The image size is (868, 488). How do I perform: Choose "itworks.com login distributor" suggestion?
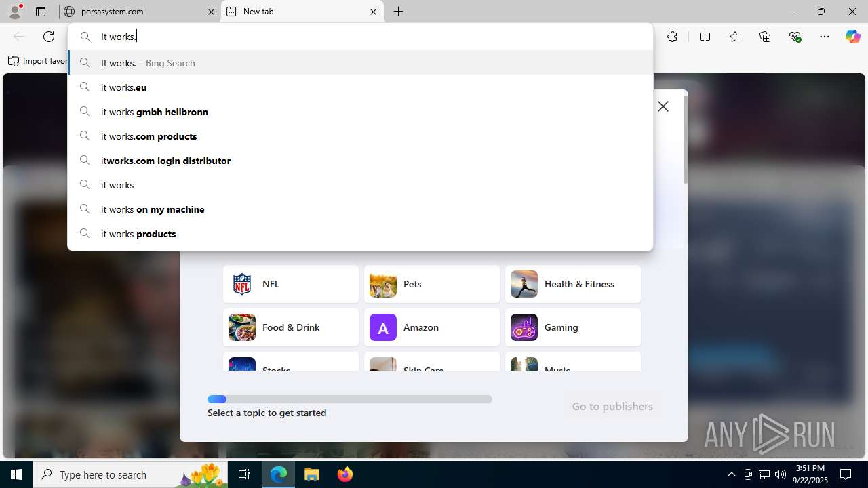pos(360,161)
